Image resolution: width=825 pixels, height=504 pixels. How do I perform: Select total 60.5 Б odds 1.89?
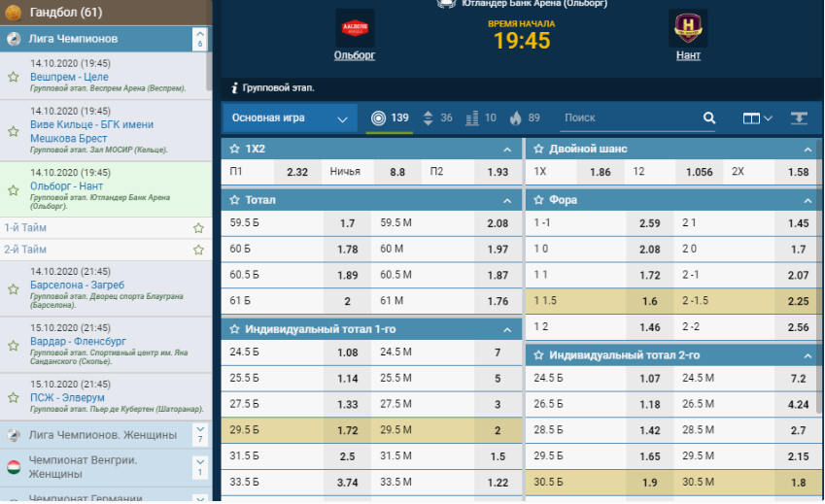click(x=347, y=275)
